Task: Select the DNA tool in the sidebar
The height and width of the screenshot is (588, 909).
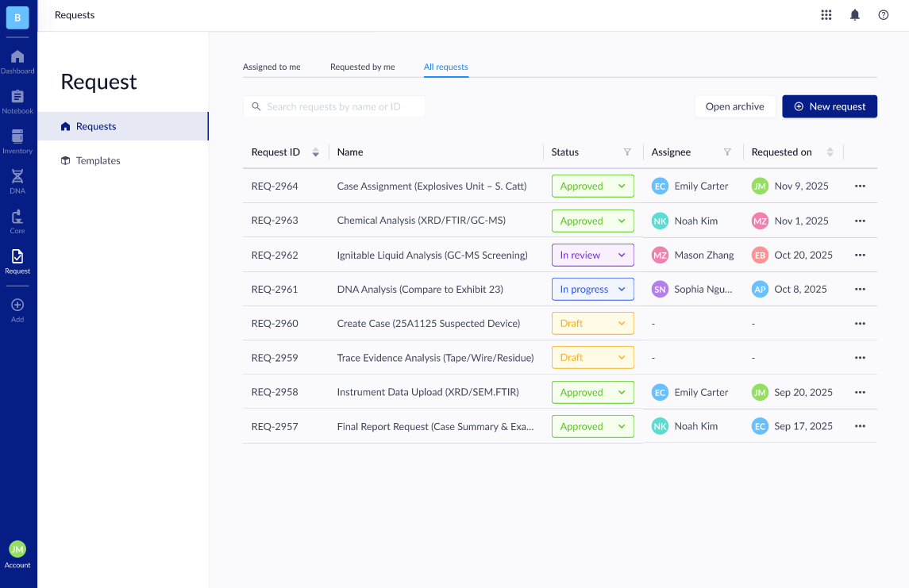Action: coord(17,180)
